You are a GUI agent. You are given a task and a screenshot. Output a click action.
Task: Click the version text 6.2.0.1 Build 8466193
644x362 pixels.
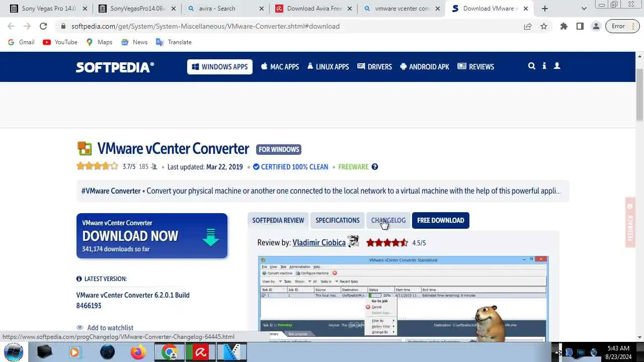tap(133, 300)
